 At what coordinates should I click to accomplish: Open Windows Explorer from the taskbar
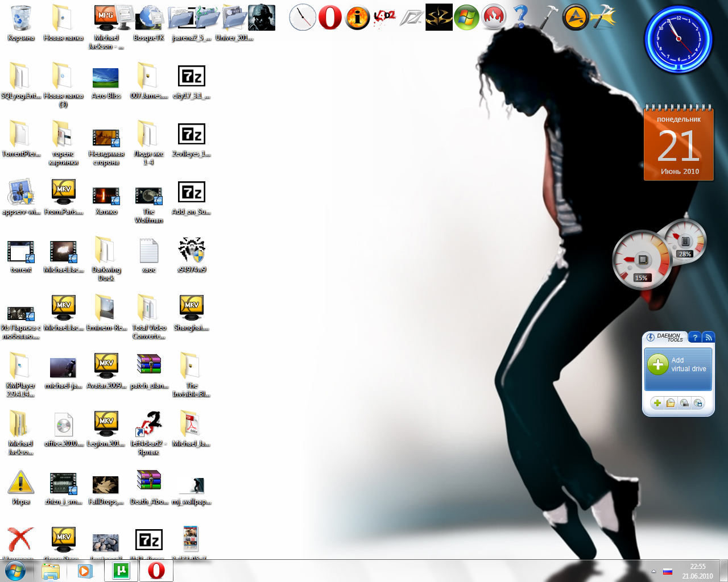[51, 571]
